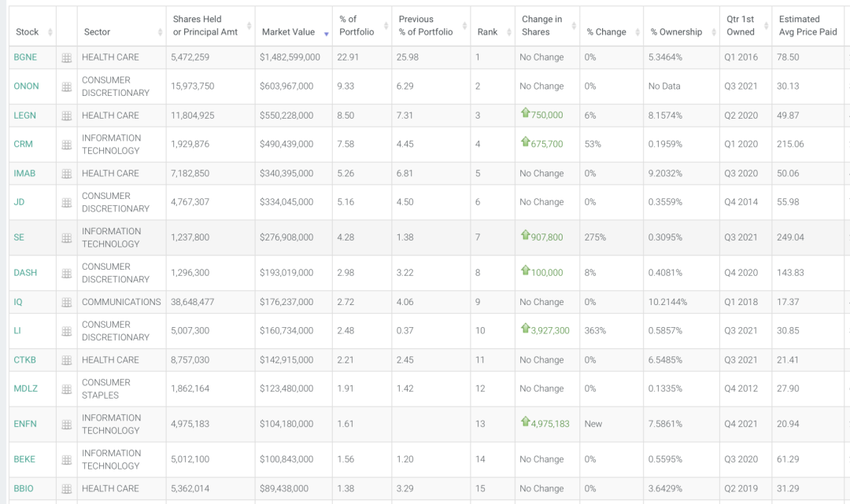
Task: Open the grid icon beside BGNE
Action: click(67, 58)
